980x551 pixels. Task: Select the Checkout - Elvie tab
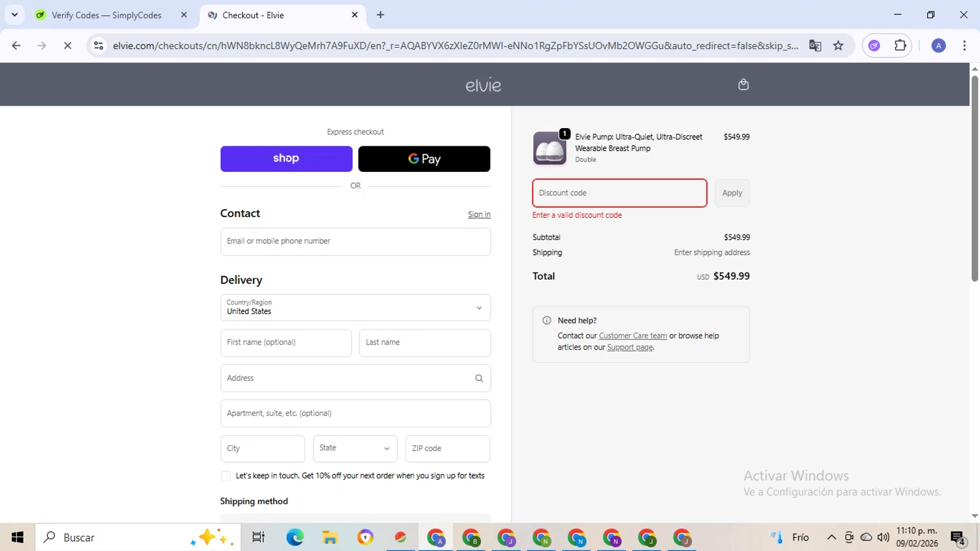coord(281,15)
